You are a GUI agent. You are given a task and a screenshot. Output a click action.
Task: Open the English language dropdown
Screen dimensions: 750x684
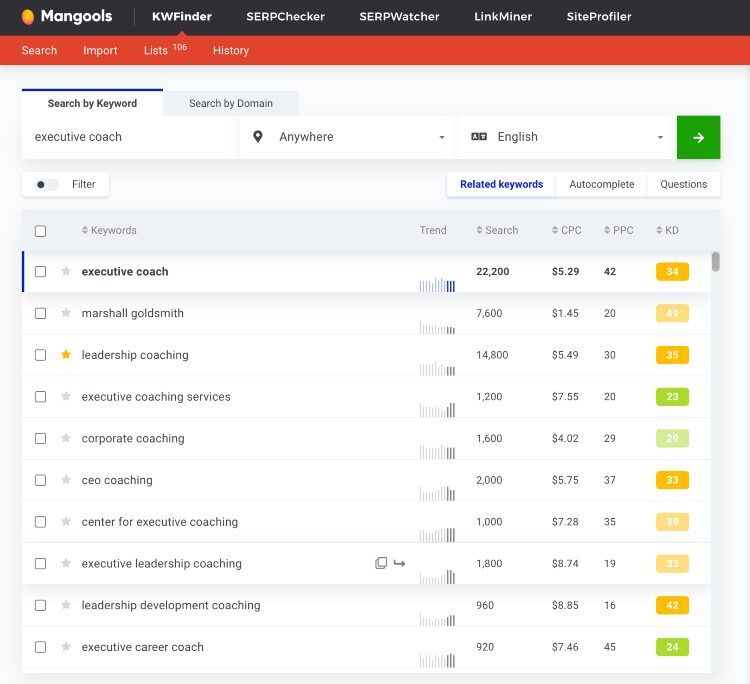[x=567, y=137]
